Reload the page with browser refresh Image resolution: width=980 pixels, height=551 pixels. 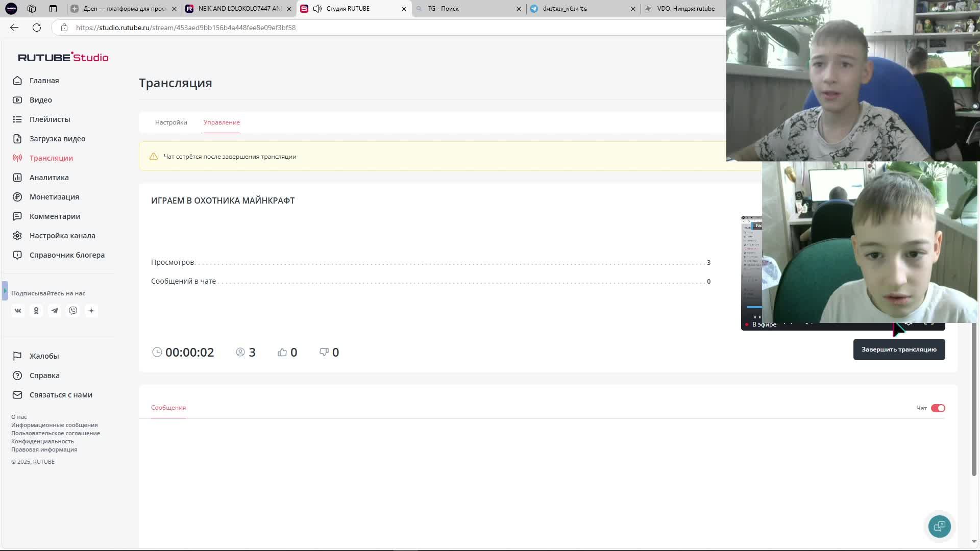(37, 28)
